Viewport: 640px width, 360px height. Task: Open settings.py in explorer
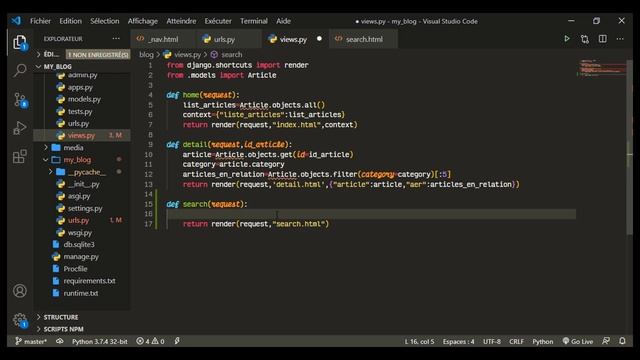(x=85, y=208)
